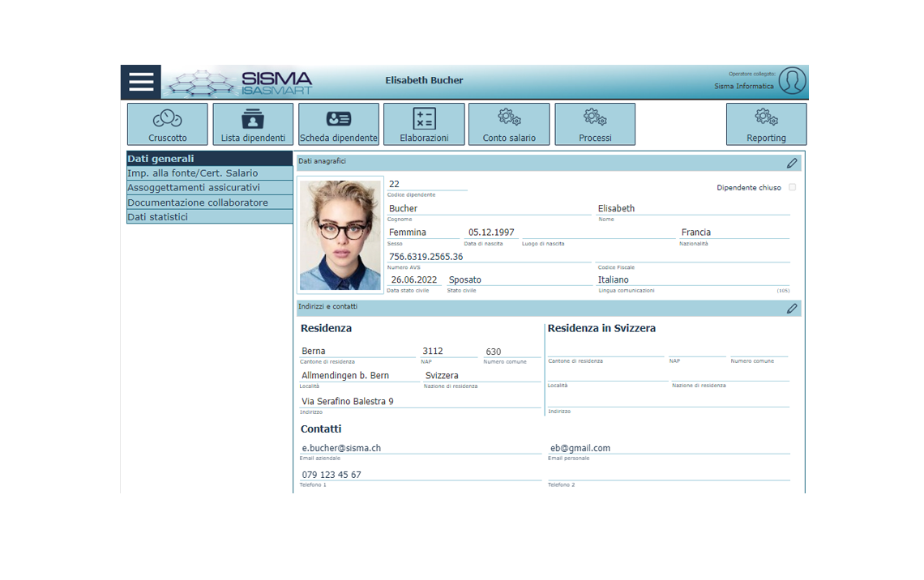Click the Email aziendale field

click(x=420, y=448)
